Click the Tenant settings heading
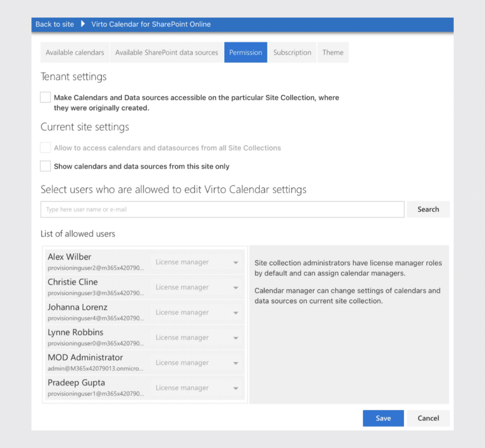This screenshot has width=485, height=448. [73, 76]
